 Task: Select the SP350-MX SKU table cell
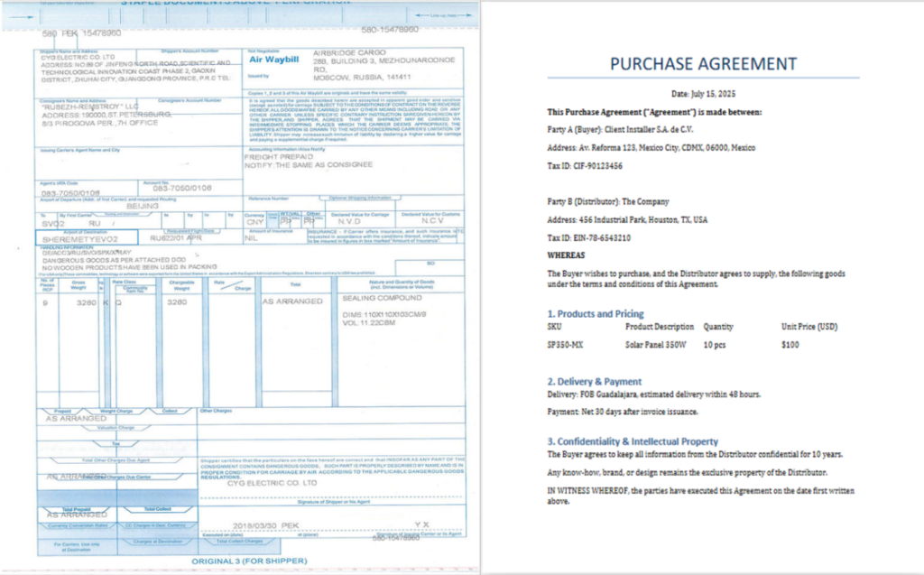pos(567,344)
